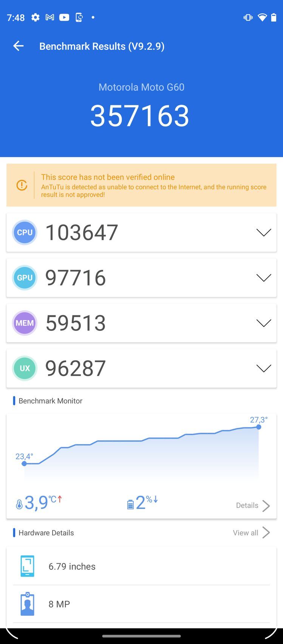Open Benchmark Monitor Details
This screenshot has height=644, width=283.
pos(253,506)
